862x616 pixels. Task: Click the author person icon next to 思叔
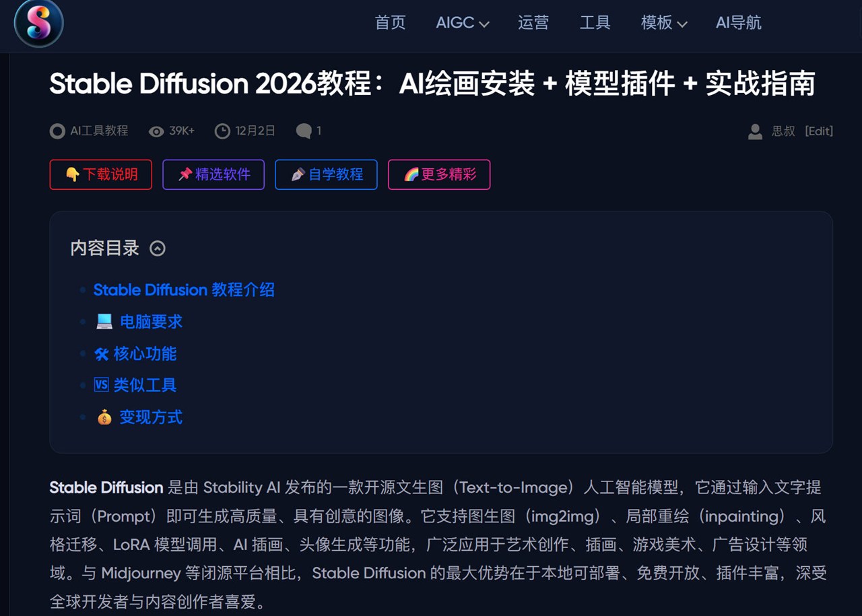coord(755,131)
